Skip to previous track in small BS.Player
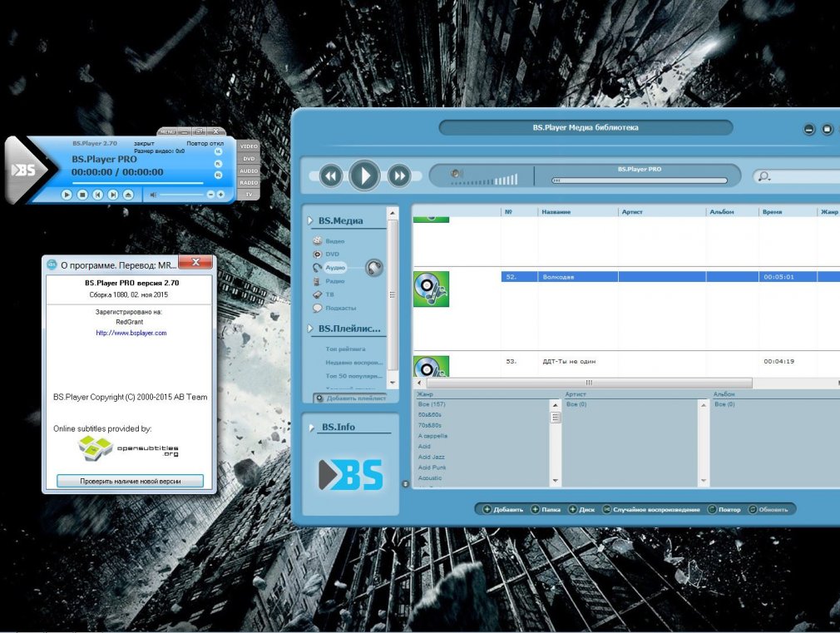The width and height of the screenshot is (840, 633). (97, 195)
